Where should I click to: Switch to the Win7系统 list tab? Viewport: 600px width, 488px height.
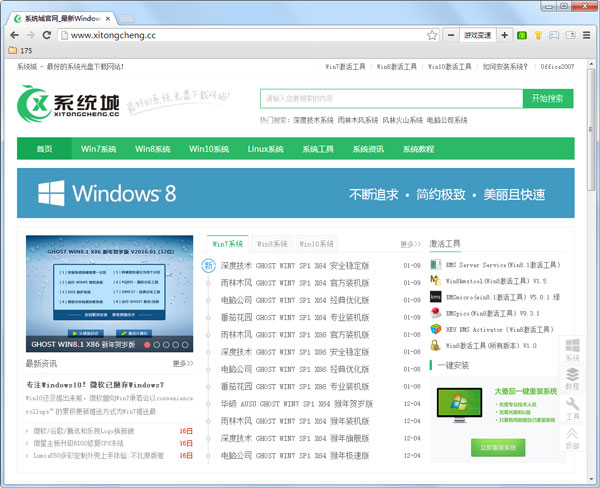(x=228, y=244)
